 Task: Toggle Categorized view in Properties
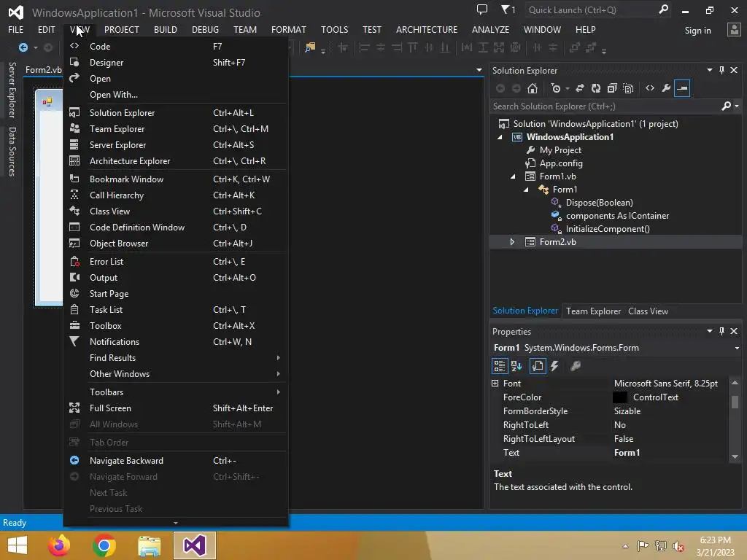point(499,366)
